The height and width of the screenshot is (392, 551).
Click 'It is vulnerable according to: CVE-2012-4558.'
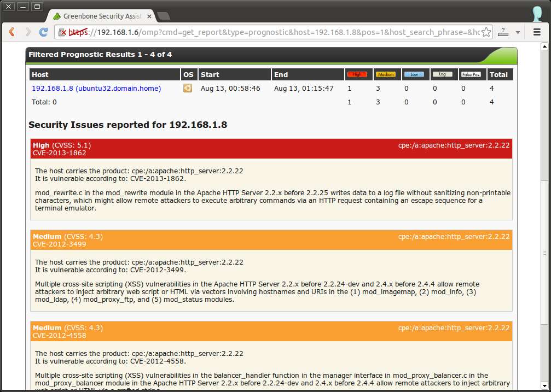click(111, 361)
